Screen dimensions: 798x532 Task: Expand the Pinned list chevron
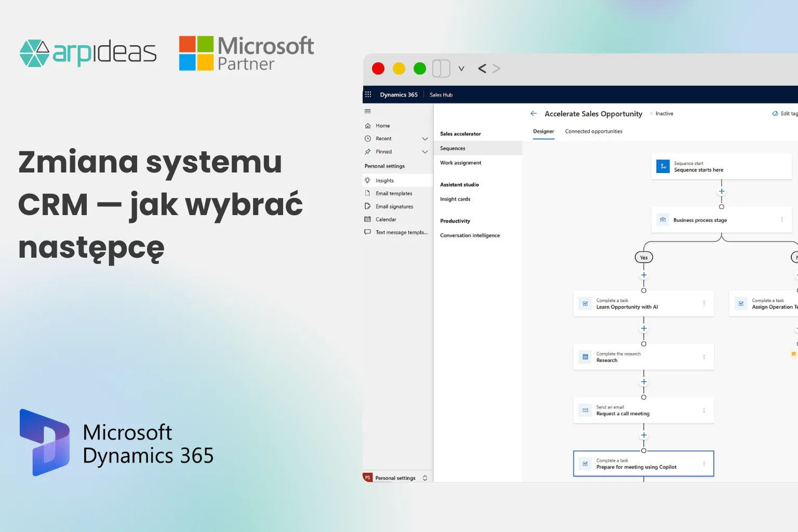pyautogui.click(x=425, y=152)
